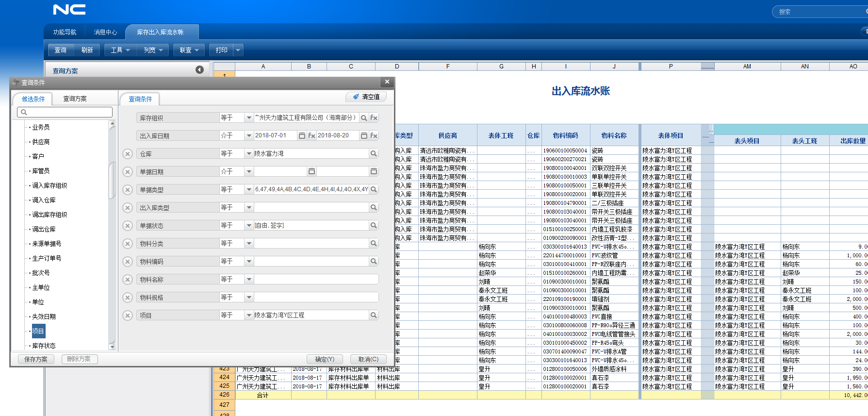Switch to 查询方案 tab in dialog

coord(75,99)
